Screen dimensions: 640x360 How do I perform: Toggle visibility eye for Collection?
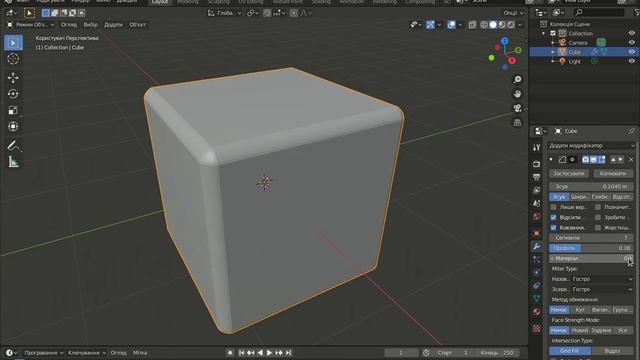[x=631, y=33]
